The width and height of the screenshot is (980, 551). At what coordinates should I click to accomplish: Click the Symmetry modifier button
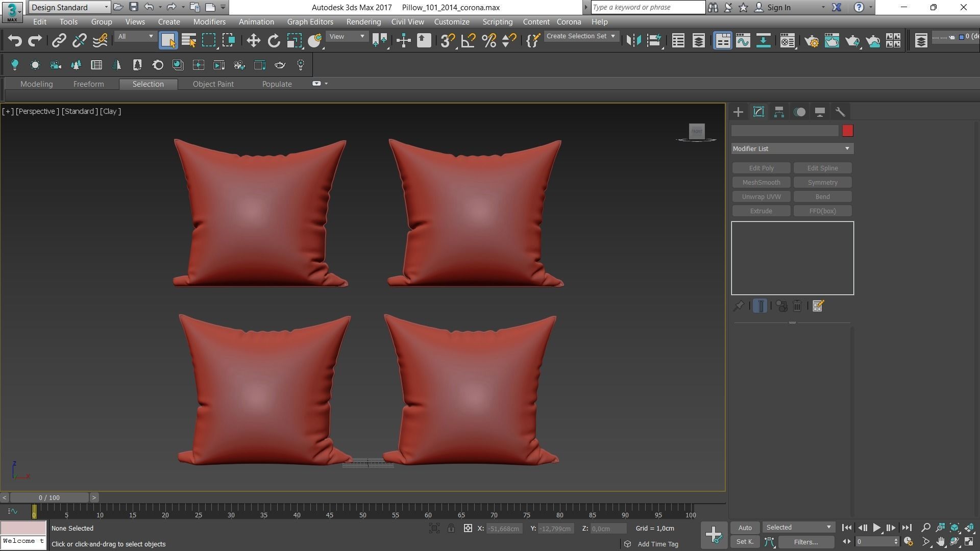[x=822, y=182]
